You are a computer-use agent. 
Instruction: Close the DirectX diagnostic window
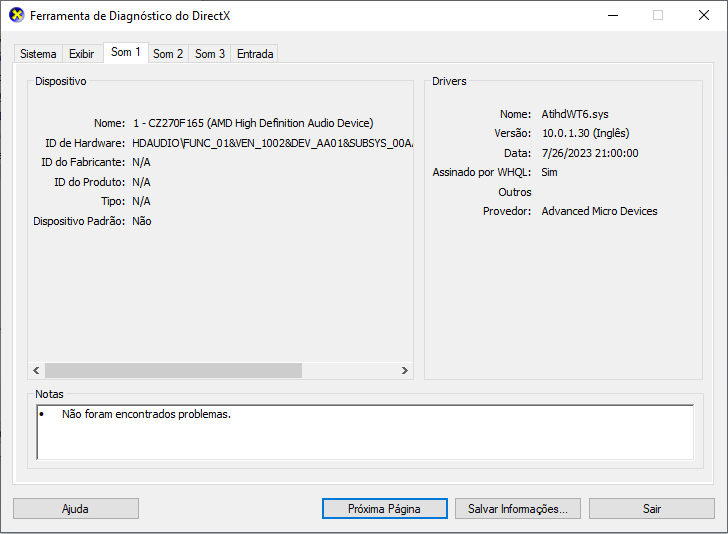(x=704, y=15)
